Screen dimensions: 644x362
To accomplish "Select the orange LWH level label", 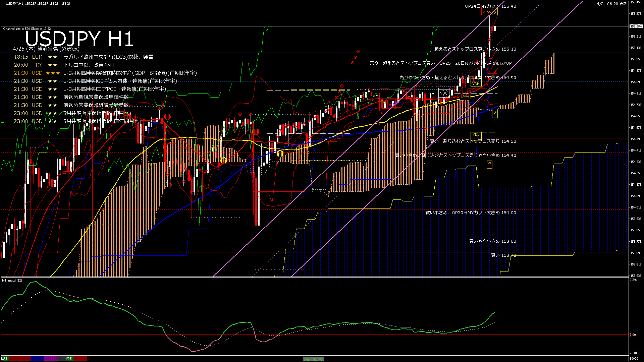I will (465, 97).
